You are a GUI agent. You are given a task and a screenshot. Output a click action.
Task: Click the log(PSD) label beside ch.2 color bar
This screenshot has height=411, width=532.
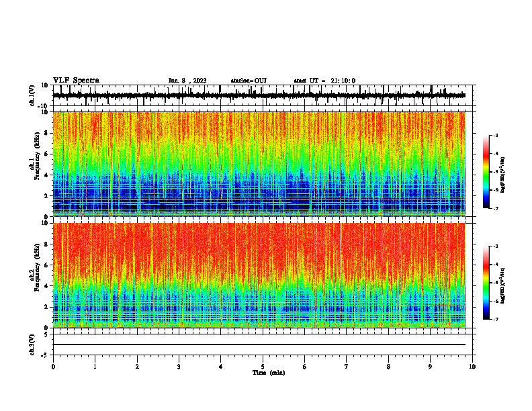tap(503, 286)
